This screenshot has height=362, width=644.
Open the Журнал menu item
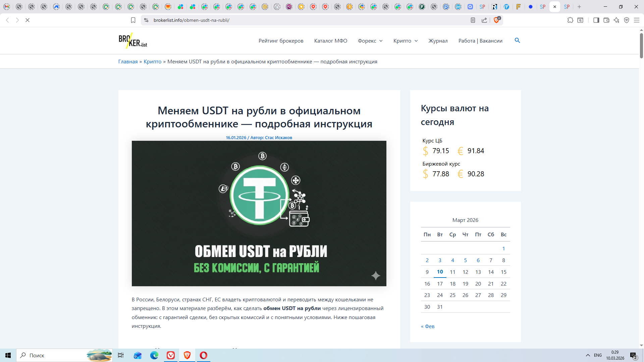point(438,41)
